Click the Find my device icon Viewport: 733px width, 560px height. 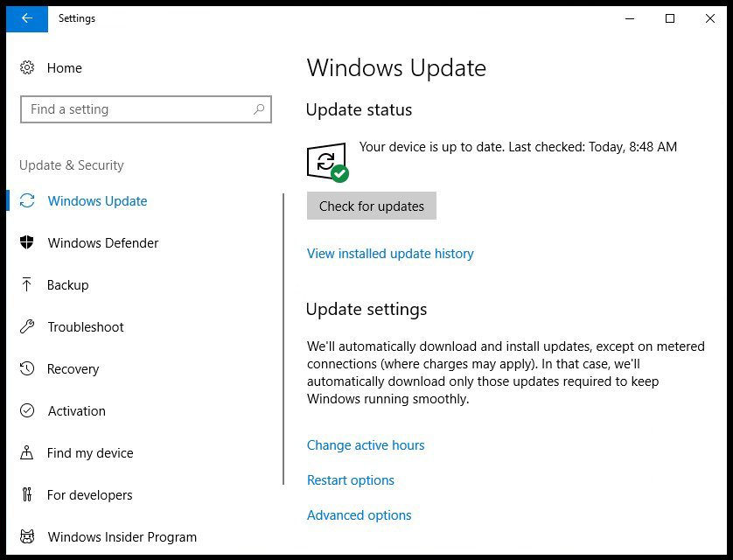(27, 453)
